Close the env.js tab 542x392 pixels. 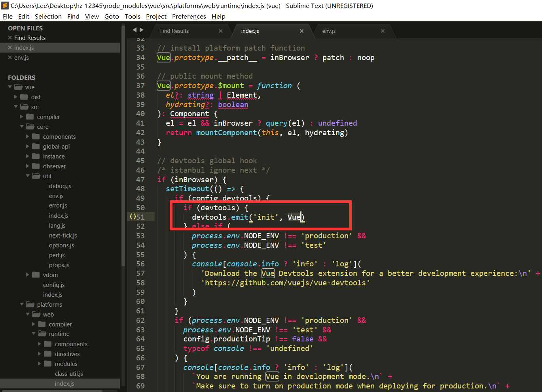pos(383,31)
